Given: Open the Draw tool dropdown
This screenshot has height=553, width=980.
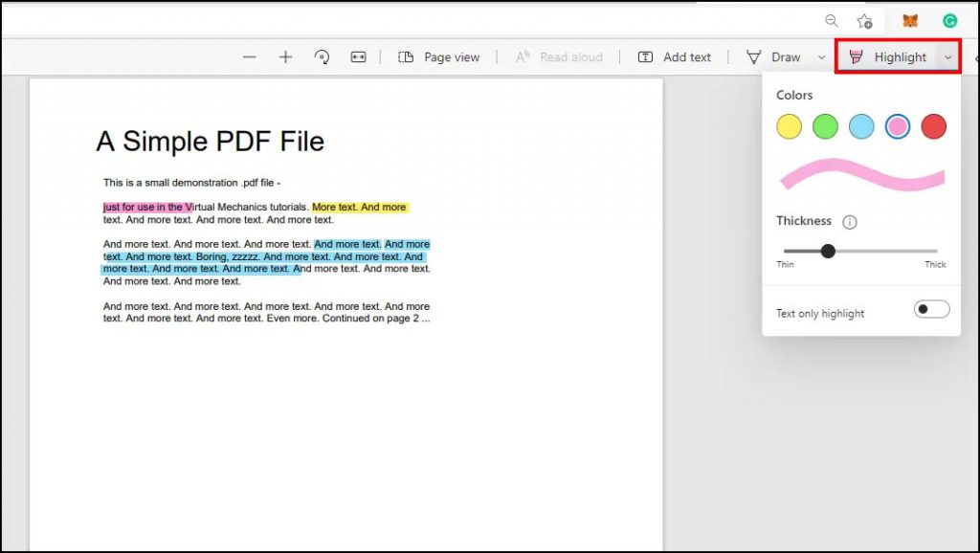Looking at the screenshot, I should [x=820, y=56].
